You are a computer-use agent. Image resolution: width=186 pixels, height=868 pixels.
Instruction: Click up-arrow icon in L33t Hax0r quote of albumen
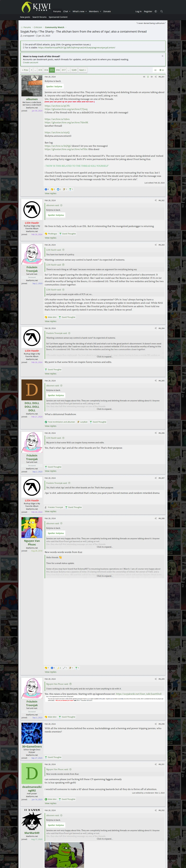pyautogui.click(x=61, y=205)
